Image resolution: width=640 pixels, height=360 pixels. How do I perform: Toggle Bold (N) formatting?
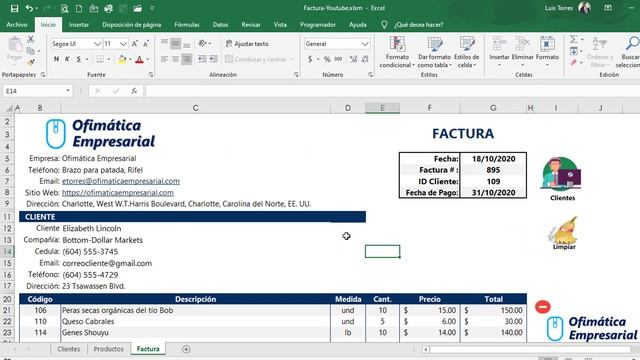[56, 59]
